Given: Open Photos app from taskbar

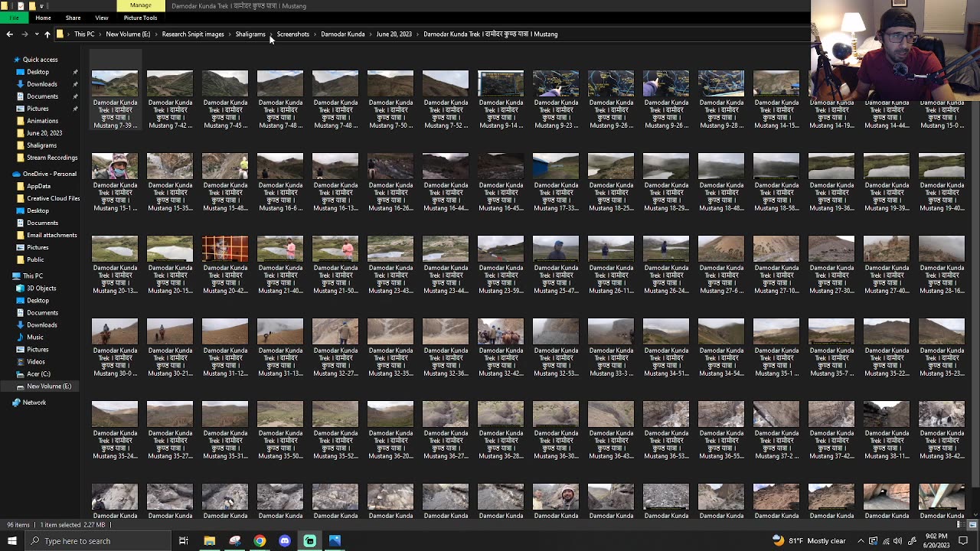Looking at the screenshot, I should click(x=335, y=541).
